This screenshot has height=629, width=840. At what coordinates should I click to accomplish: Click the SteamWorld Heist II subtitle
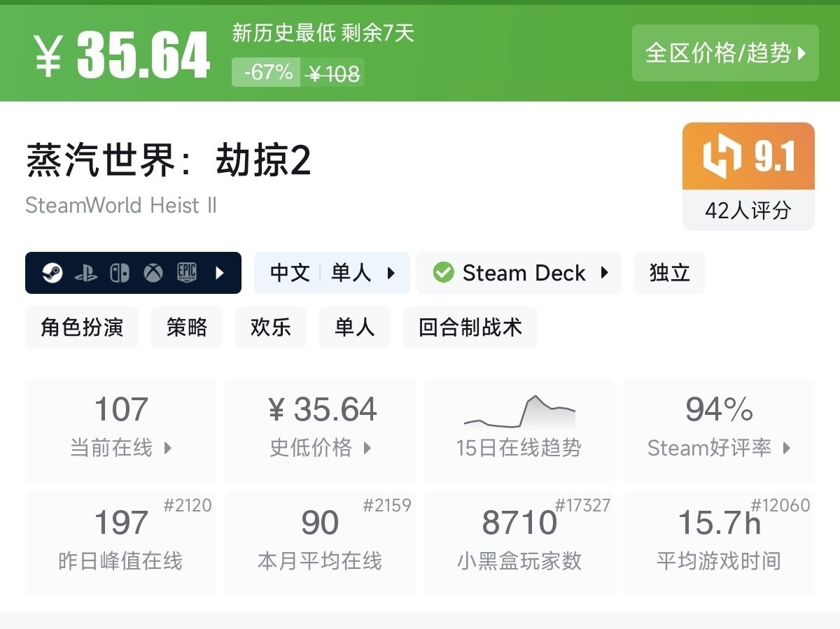point(121,205)
